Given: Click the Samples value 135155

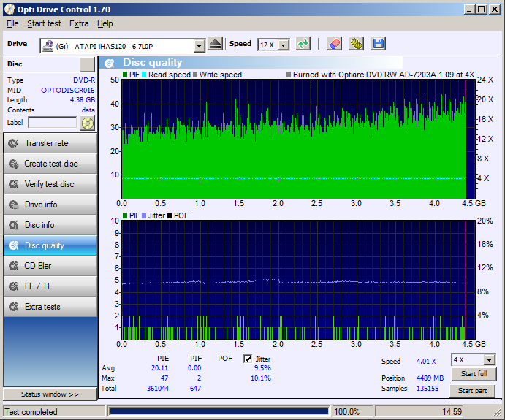Looking at the screenshot, I should [x=428, y=388].
